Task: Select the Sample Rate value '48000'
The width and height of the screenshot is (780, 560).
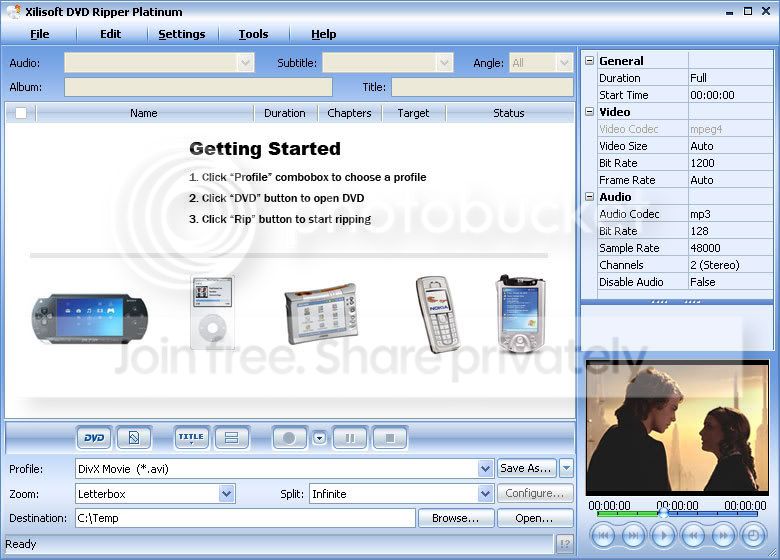Action: coord(730,248)
